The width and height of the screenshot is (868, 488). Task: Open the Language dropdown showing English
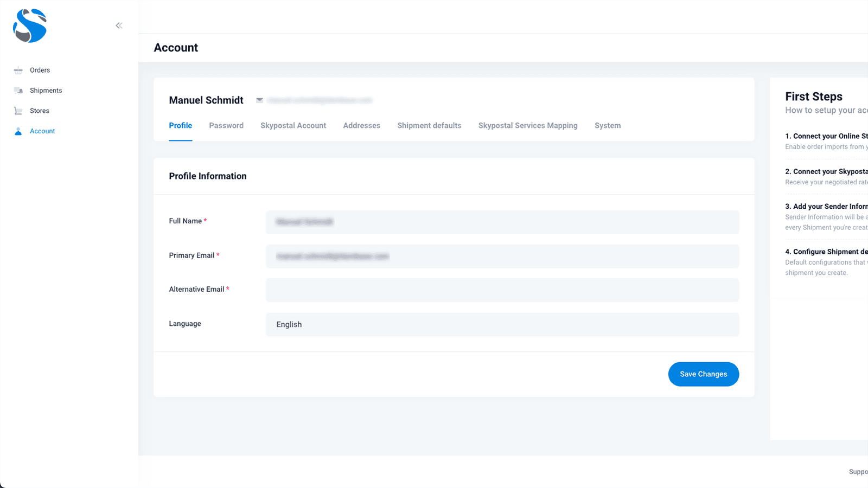click(502, 324)
